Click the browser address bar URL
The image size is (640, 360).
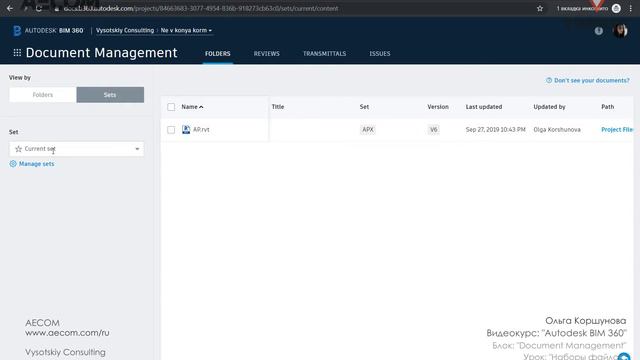(201, 8)
